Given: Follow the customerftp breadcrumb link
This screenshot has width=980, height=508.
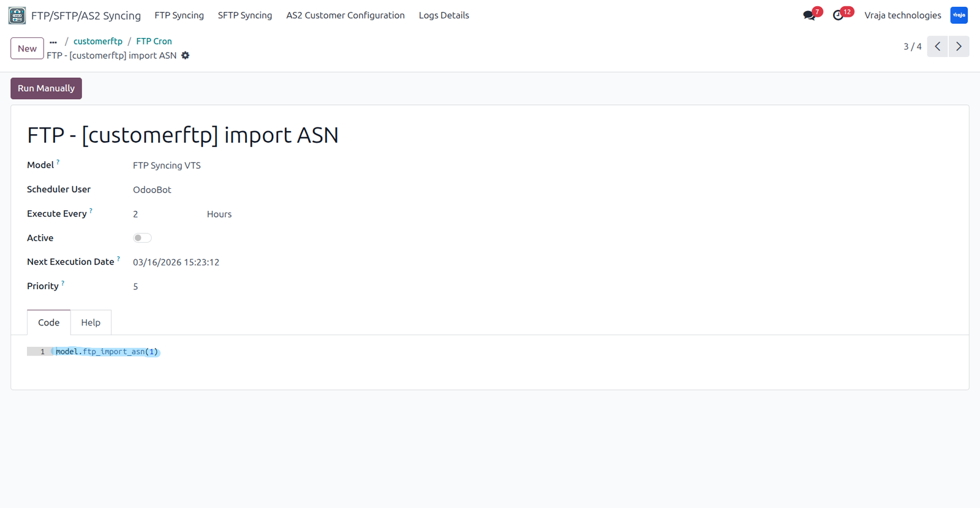Looking at the screenshot, I should coord(98,41).
